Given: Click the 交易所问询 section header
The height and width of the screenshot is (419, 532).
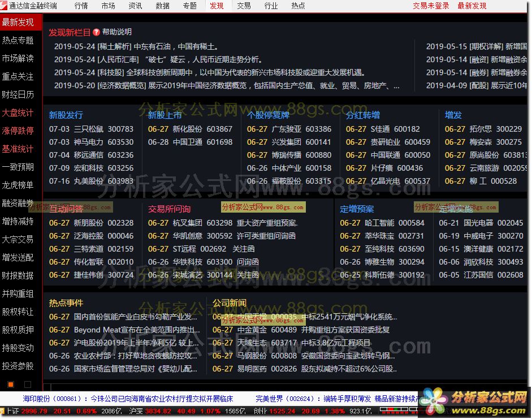Looking at the screenshot, I should (x=169, y=209).
